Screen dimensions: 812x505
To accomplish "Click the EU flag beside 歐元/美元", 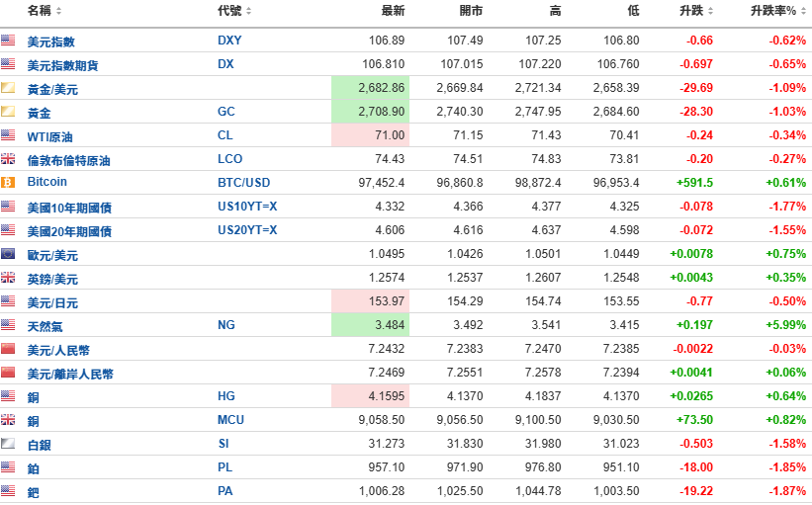I will pos(8,254).
